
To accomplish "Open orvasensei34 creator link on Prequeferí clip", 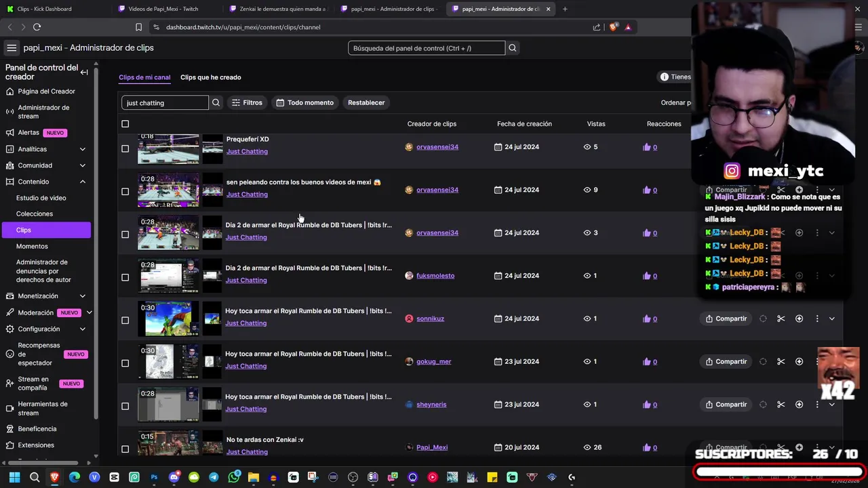I will tap(437, 147).
